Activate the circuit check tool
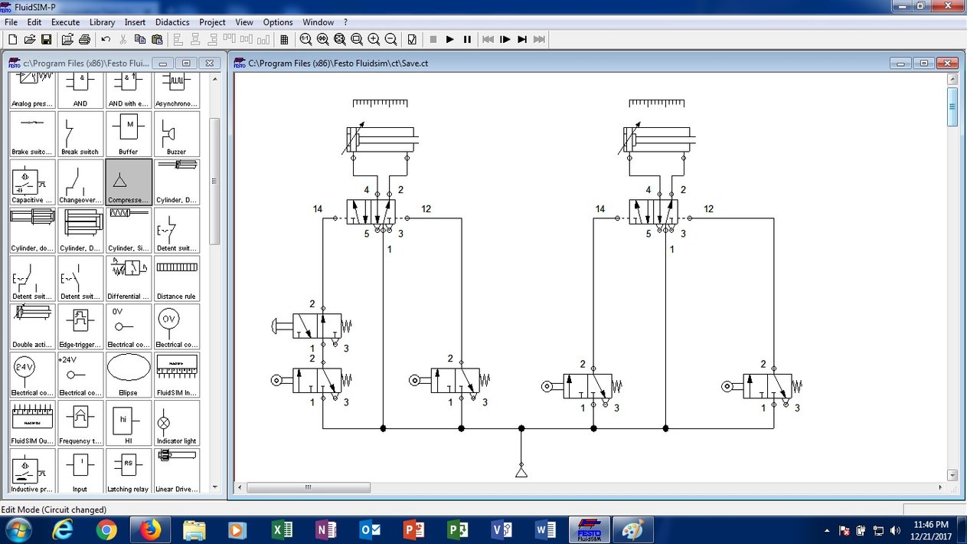980x544 pixels. tap(412, 39)
